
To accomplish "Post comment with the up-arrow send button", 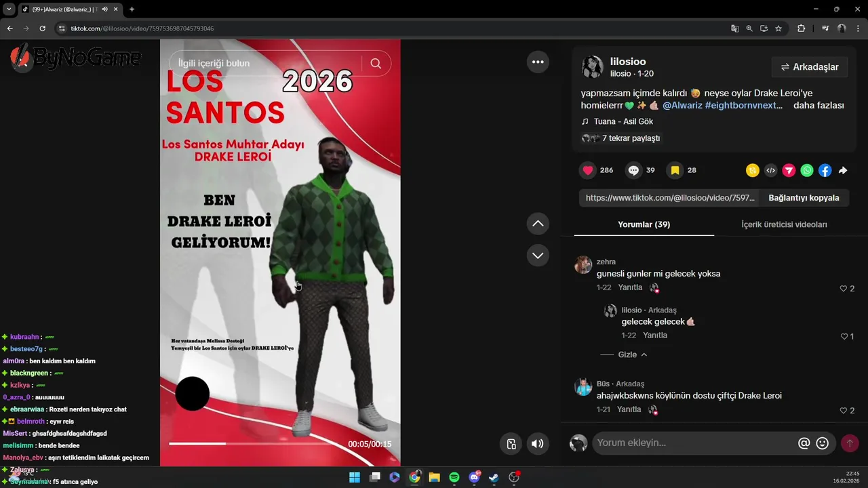I will pyautogui.click(x=849, y=443).
